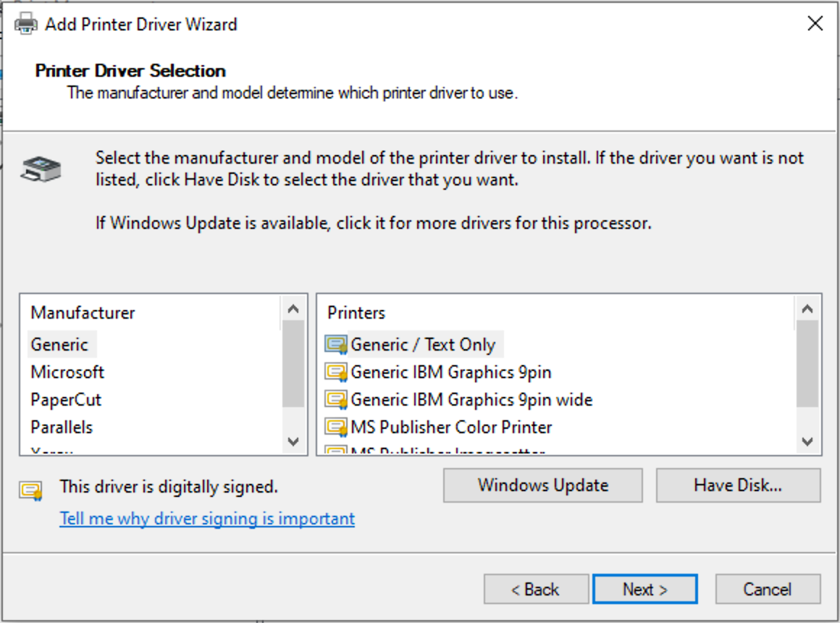Open driver signing importance link
The width and height of the screenshot is (840, 623).
207,519
